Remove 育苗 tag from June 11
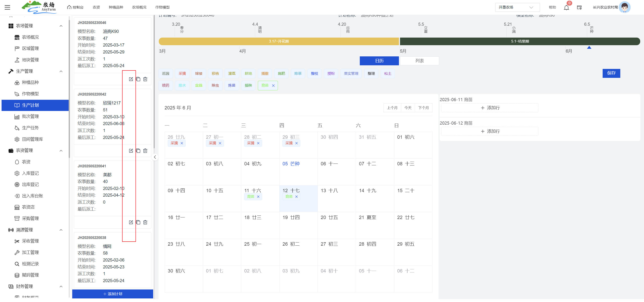Viewport: 644px width, 302px height. click(258, 197)
